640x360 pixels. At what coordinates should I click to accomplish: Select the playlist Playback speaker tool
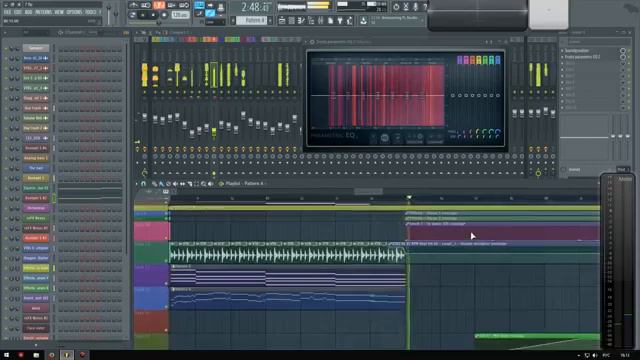[x=211, y=184]
